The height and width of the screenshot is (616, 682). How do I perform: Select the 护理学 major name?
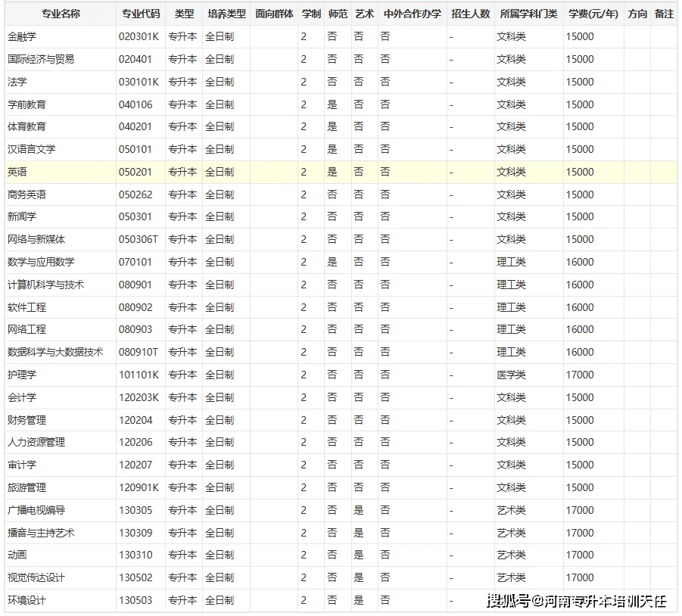tap(22, 375)
